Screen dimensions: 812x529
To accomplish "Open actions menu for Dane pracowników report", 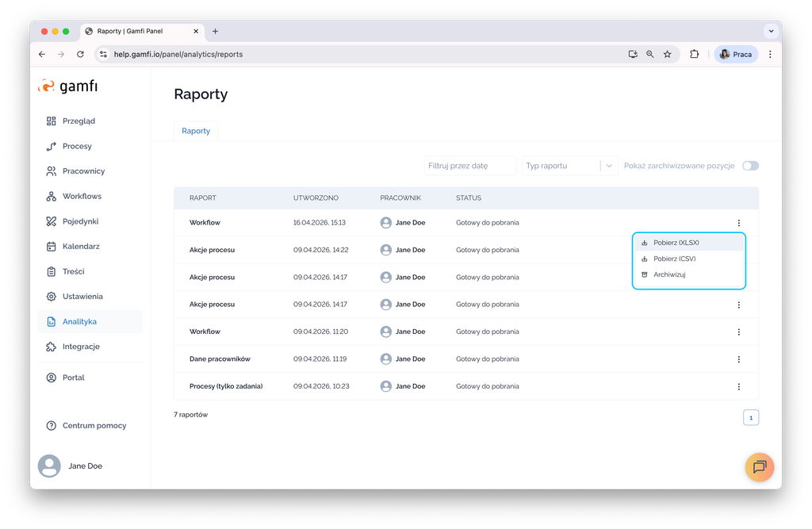I will coord(738,359).
